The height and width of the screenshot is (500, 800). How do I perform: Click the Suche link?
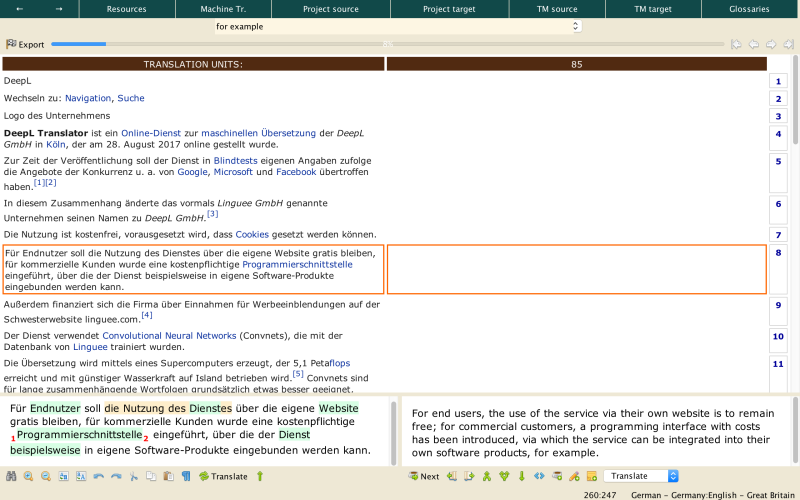[131, 98]
